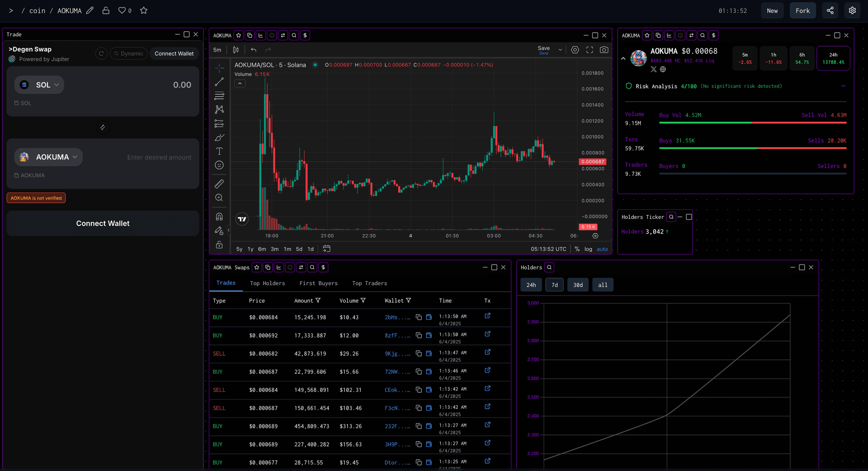Image resolution: width=868 pixels, height=471 pixels.
Task: Enable the Magnet snapping tool
Action: click(x=219, y=217)
